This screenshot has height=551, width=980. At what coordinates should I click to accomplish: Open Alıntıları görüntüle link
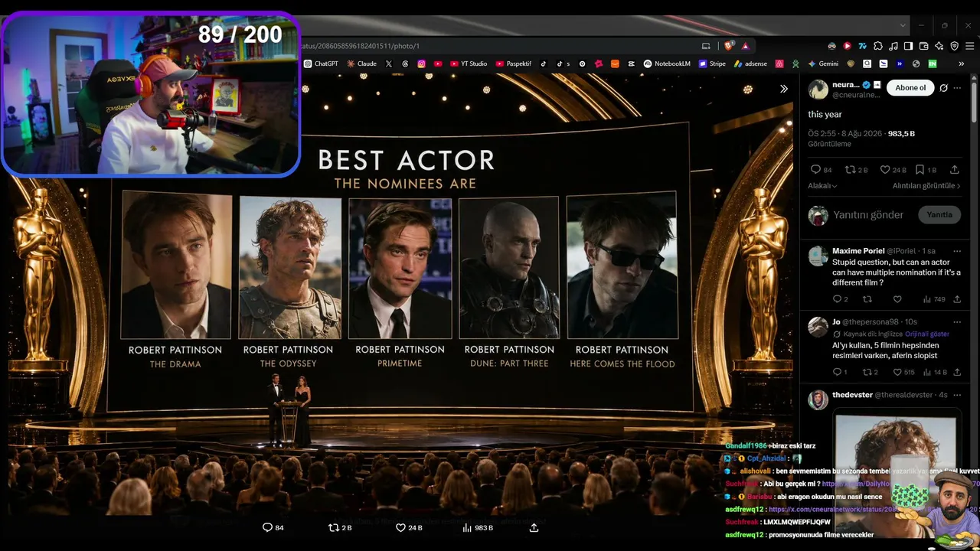(926, 186)
